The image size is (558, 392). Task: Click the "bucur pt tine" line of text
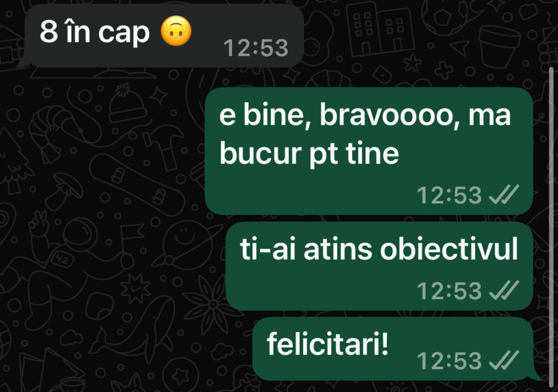pyautogui.click(x=309, y=154)
